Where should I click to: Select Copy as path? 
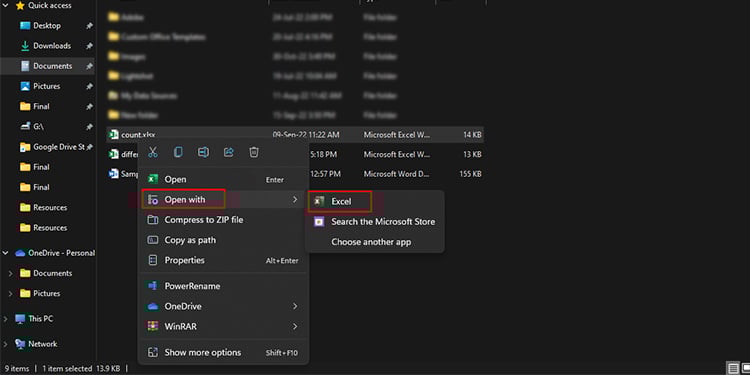(223, 240)
